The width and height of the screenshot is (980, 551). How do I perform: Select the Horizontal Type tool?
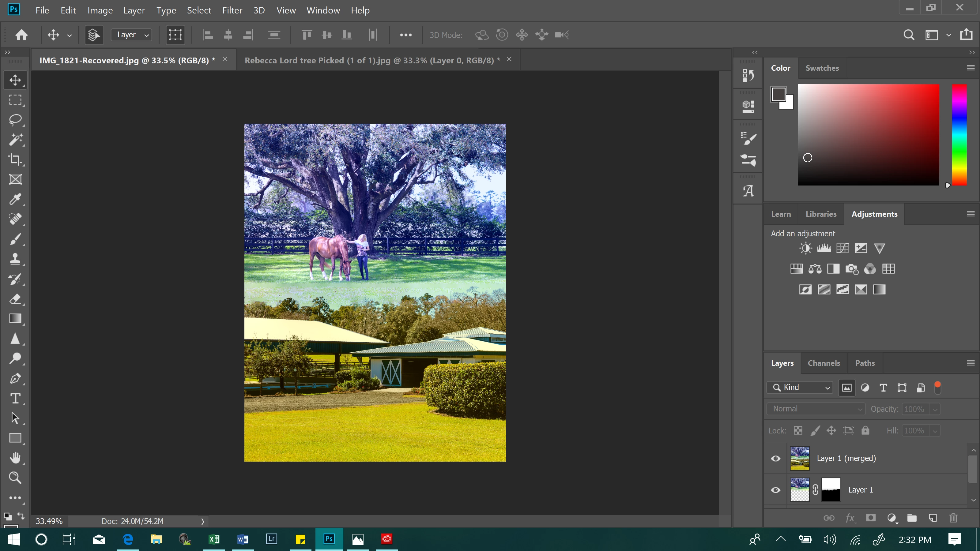click(x=15, y=398)
